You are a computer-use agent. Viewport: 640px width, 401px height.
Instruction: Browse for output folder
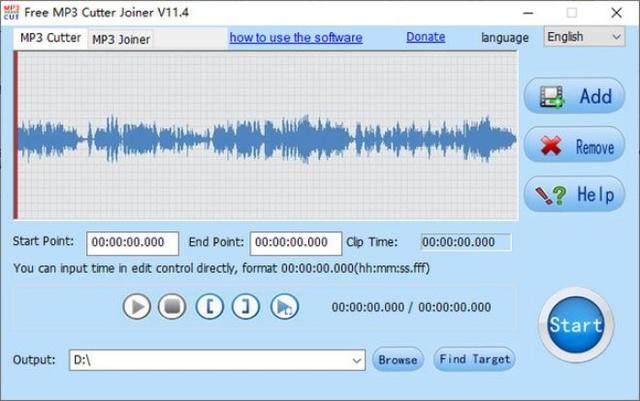tap(398, 359)
